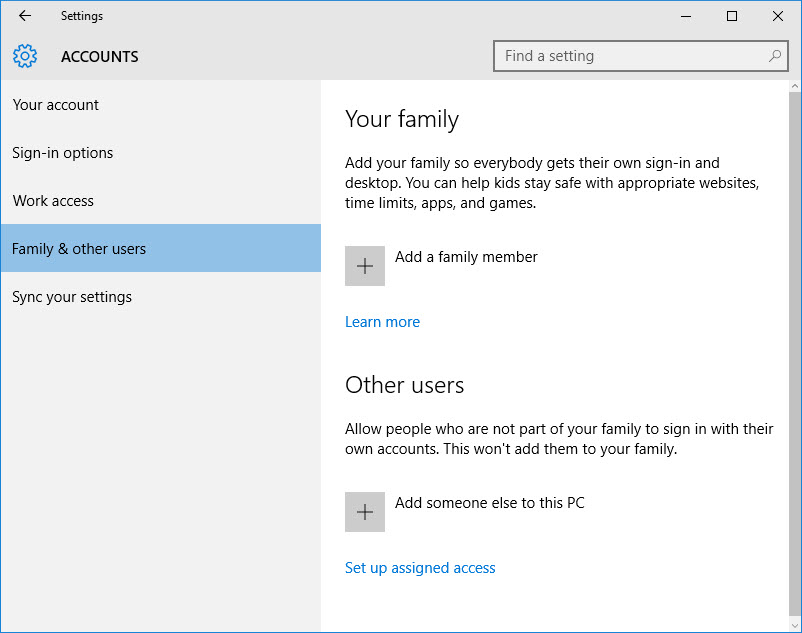Viewport: 802px width, 633px height.
Task: Select Work access in sidebar
Action: pyautogui.click(x=161, y=201)
